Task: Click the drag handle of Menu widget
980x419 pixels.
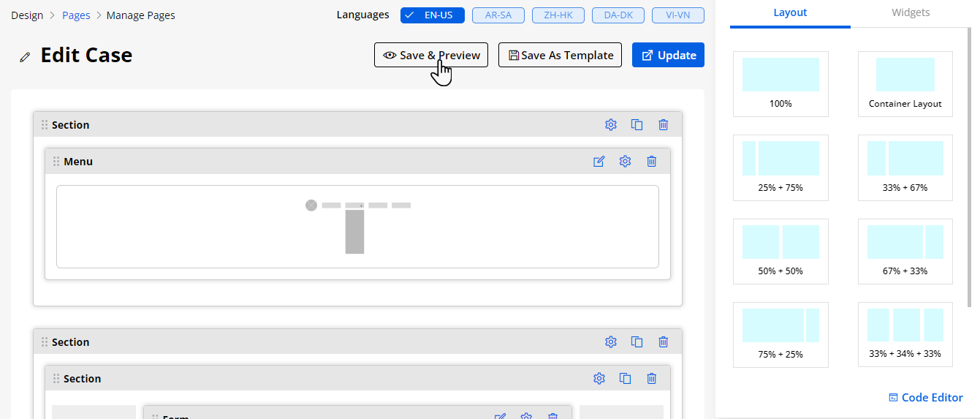Action: (x=56, y=162)
